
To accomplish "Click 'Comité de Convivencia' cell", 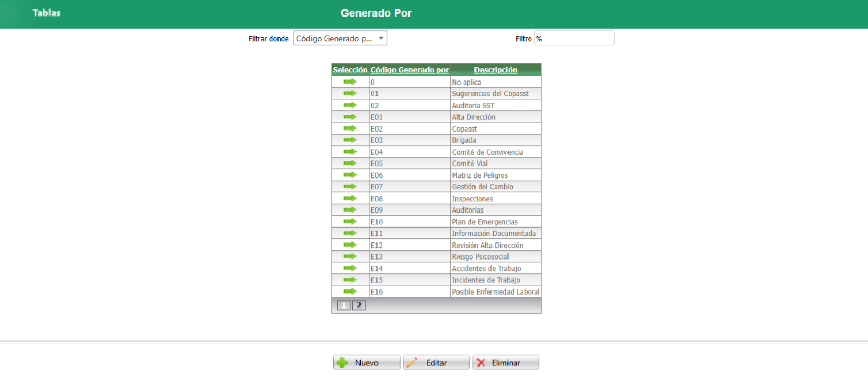I will tap(496, 152).
